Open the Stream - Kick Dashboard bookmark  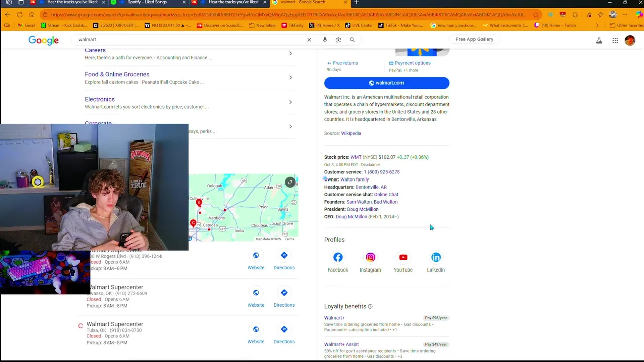click(64, 25)
